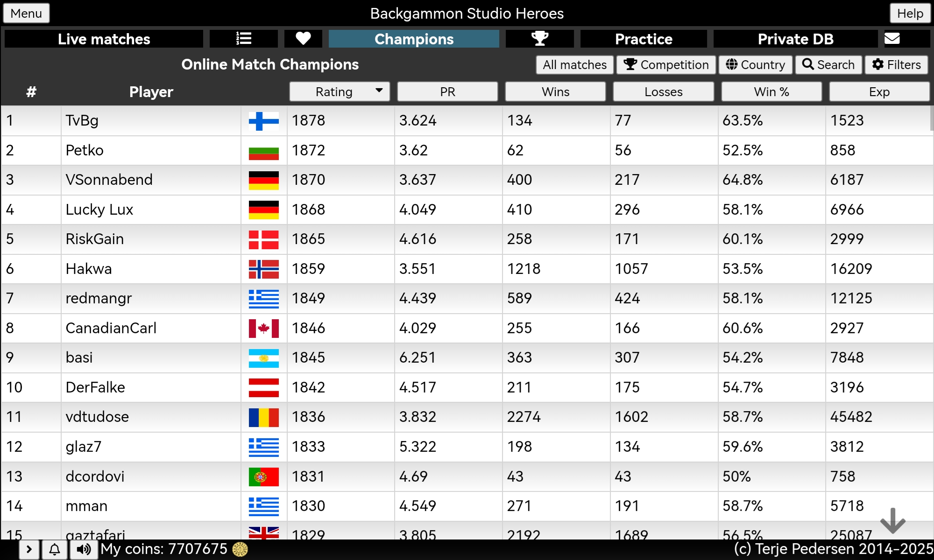Screen dimensions: 934x560
Task: Select player TvBg
Action: [82, 121]
